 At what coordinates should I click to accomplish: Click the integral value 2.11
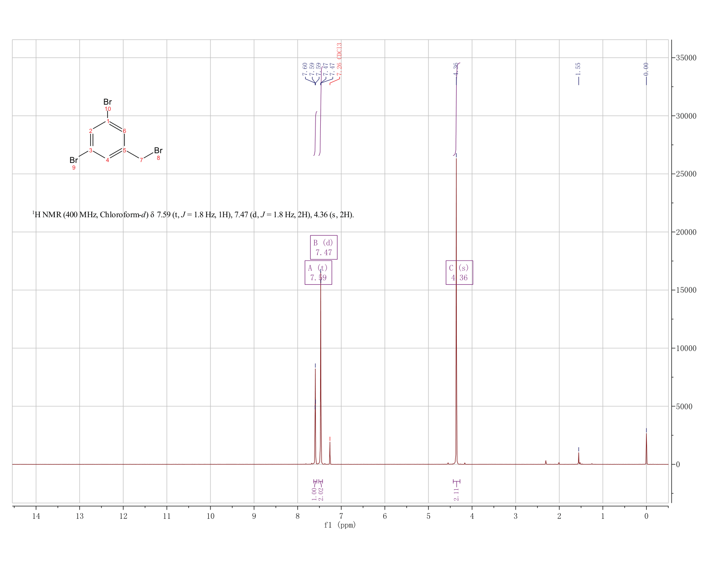click(456, 494)
